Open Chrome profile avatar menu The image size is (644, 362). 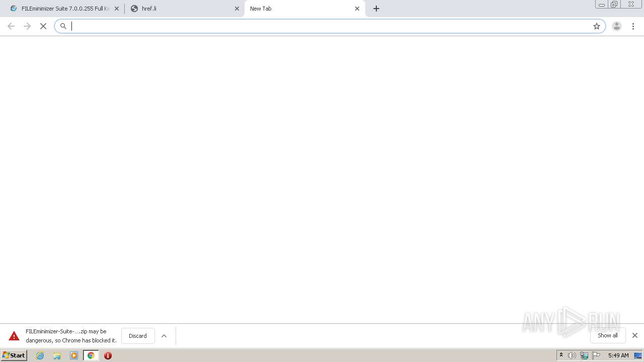point(617,26)
